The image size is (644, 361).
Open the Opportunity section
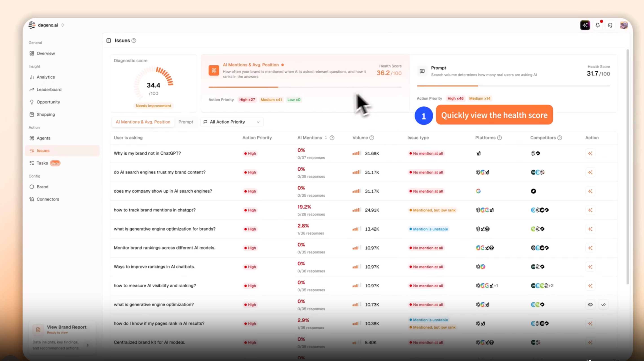[62, 102]
